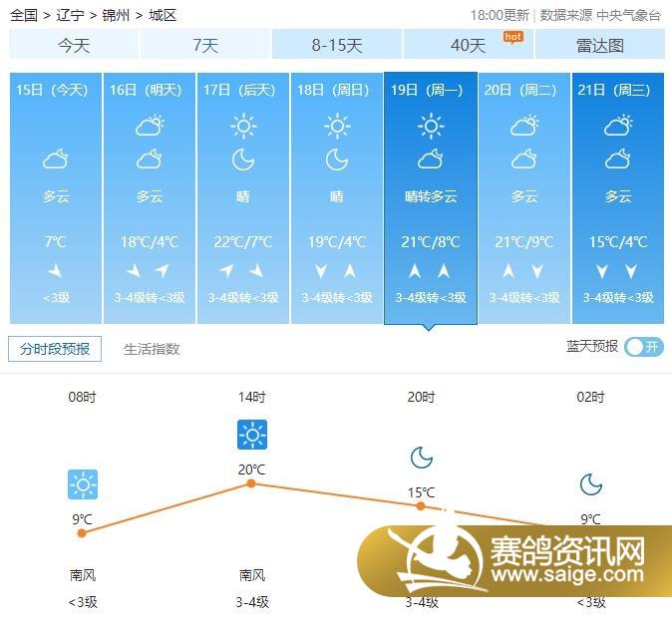This screenshot has width=672, height=626.
Task: Click the sun icon at 08时 forecast
Action: point(82,484)
